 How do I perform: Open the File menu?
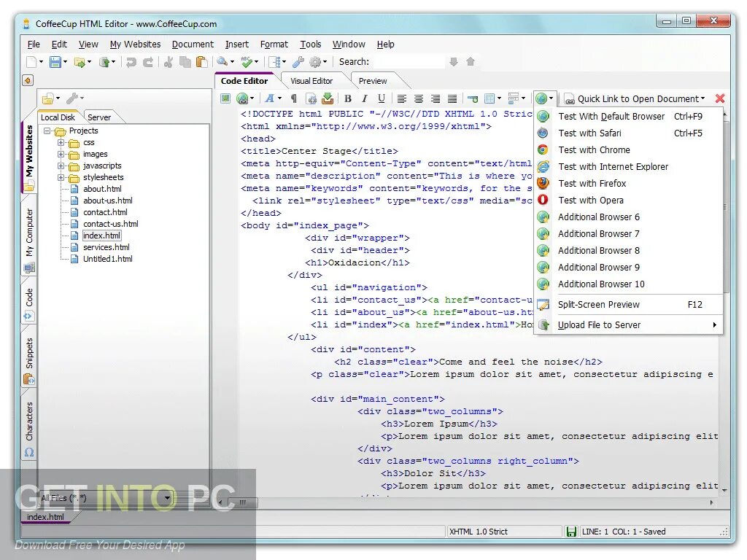(34, 44)
